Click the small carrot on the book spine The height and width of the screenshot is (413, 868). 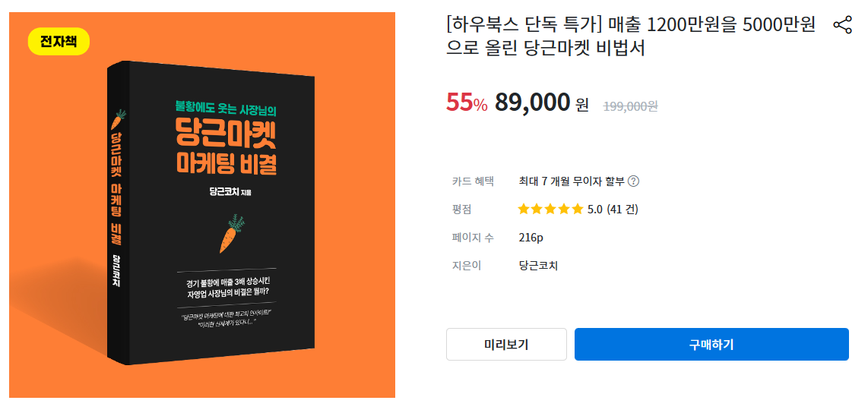118,119
